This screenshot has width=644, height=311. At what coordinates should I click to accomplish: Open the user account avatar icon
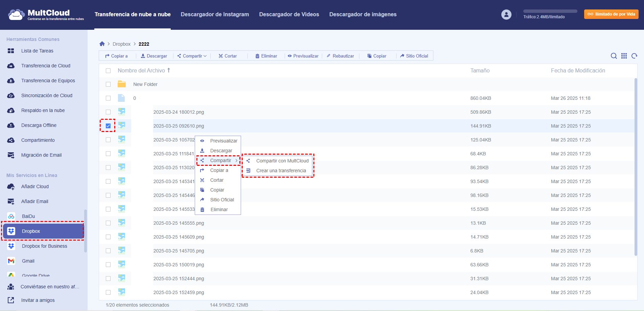[x=506, y=15]
